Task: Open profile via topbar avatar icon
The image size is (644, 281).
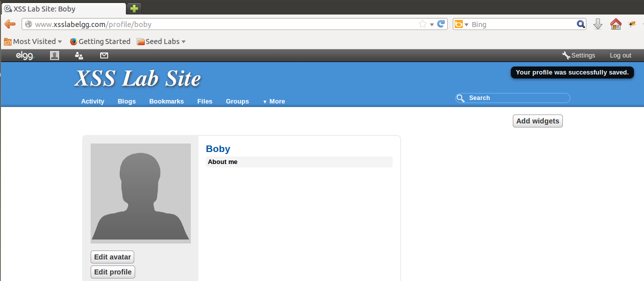Action: click(55, 55)
